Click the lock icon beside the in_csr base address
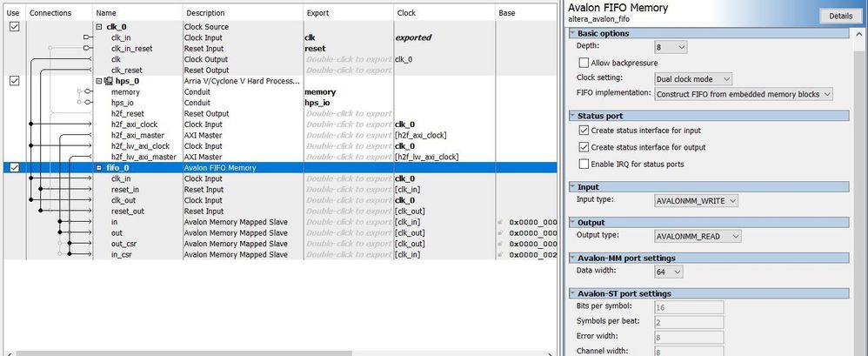 pyautogui.click(x=500, y=255)
